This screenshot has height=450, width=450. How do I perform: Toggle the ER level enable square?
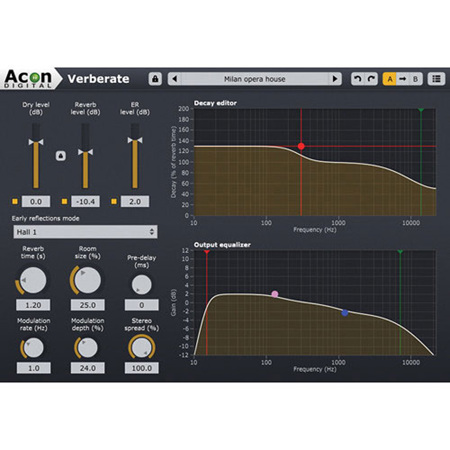coord(114,201)
